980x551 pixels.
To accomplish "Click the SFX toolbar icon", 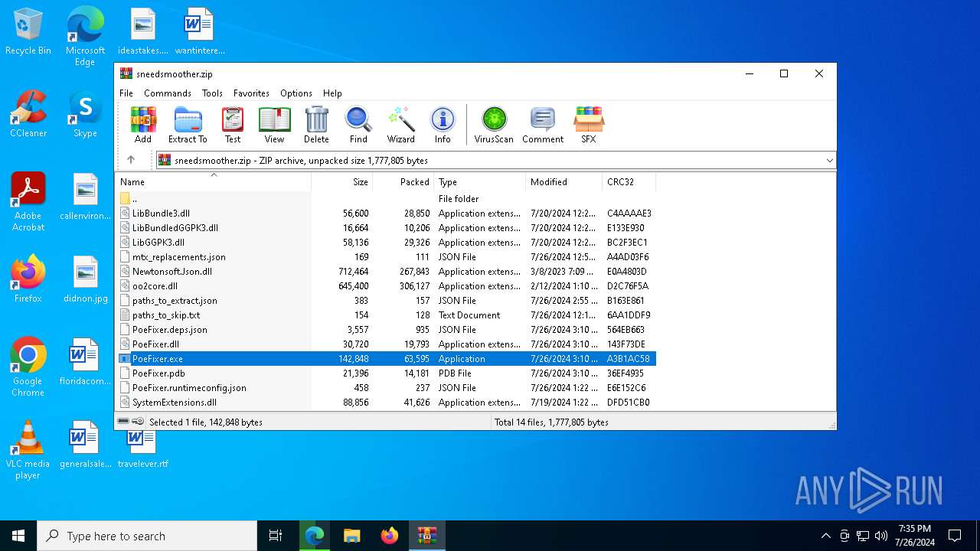I will coord(588,126).
